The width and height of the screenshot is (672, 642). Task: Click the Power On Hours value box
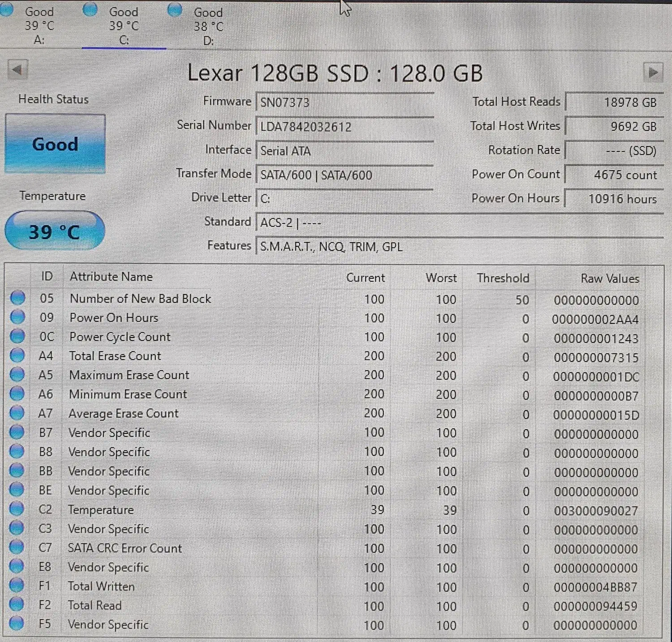(x=613, y=199)
